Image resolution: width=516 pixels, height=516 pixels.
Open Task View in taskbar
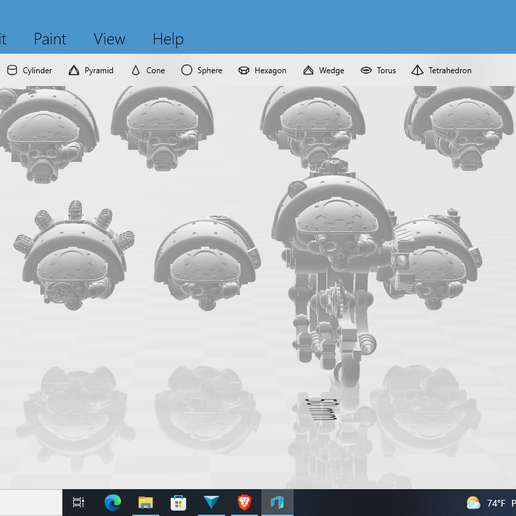tap(79, 502)
